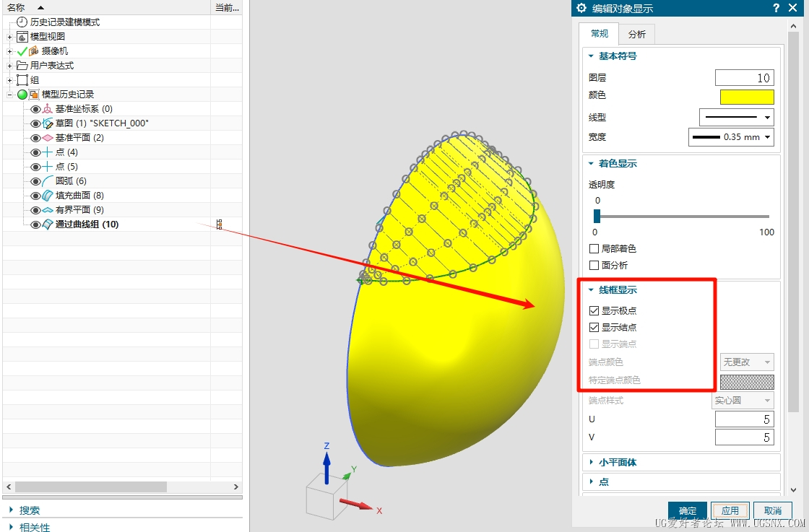Click the 取消 button
809x532 pixels.
(772, 510)
